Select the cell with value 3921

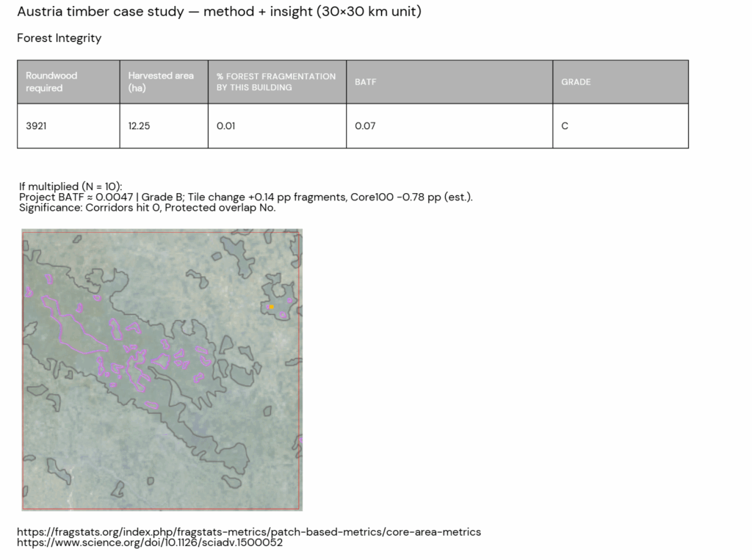[68, 126]
